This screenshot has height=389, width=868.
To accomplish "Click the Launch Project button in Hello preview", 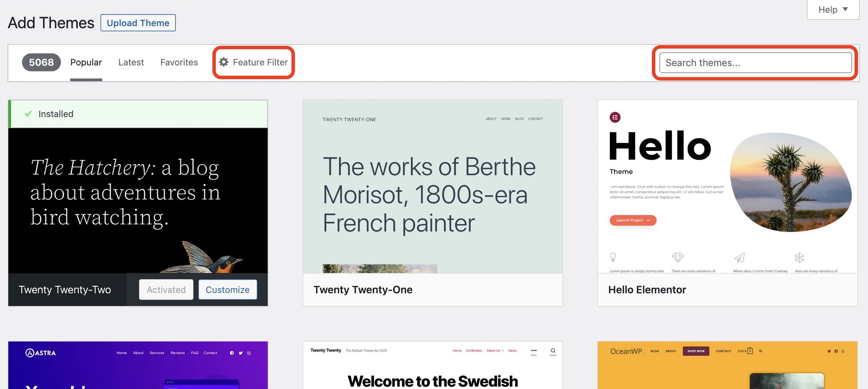I will [x=633, y=220].
